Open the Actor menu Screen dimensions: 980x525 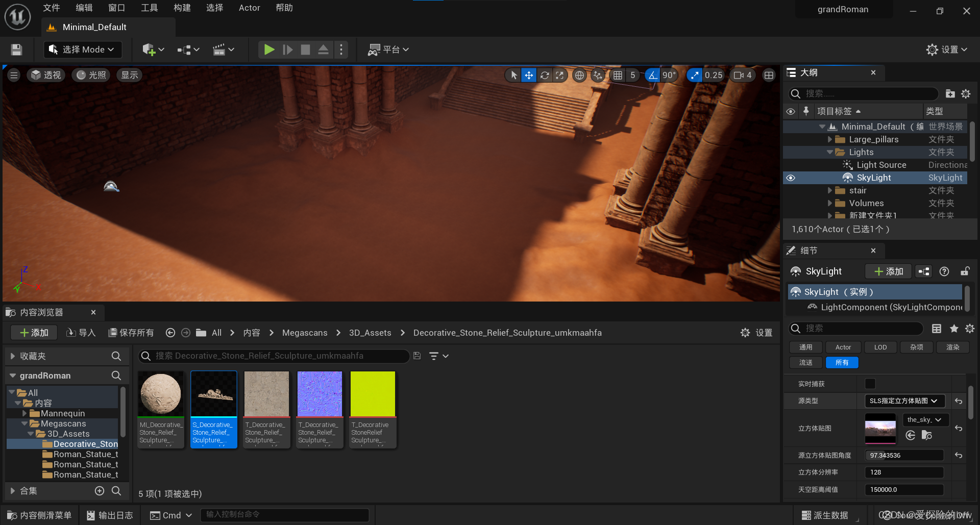(250, 8)
